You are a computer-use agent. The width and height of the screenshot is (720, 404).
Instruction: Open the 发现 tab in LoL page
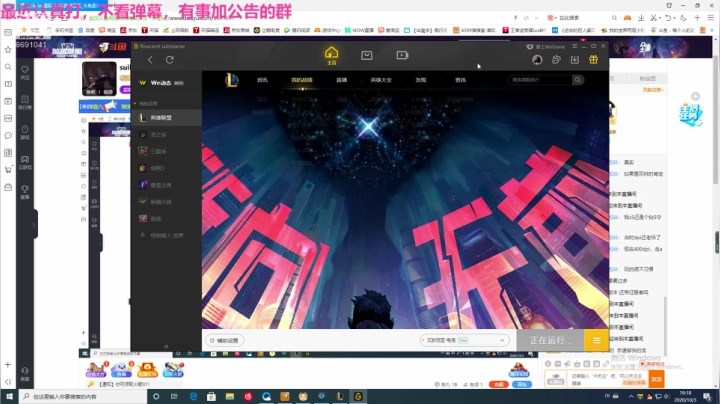point(421,80)
